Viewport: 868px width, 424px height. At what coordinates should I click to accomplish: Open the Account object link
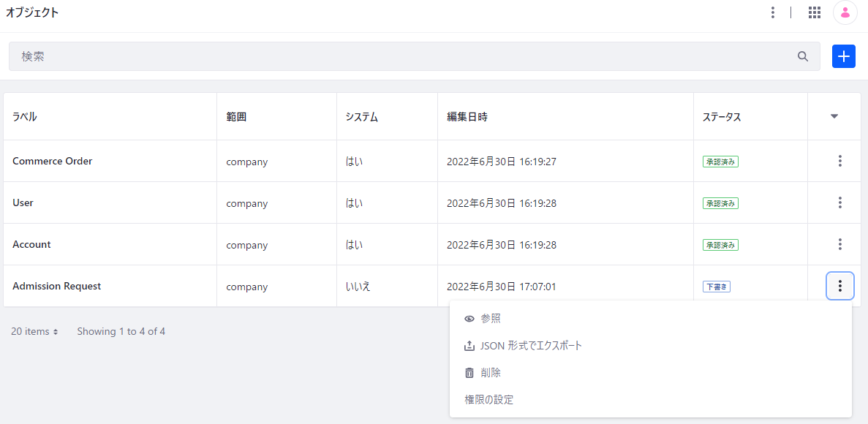click(x=31, y=244)
